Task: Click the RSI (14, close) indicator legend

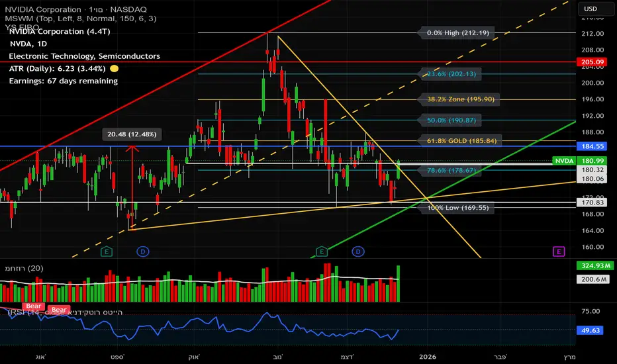Action: (65, 312)
